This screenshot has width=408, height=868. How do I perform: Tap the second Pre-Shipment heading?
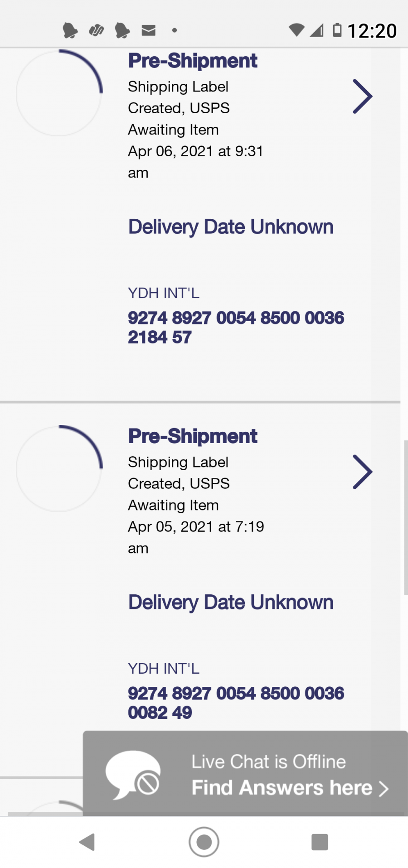click(193, 436)
